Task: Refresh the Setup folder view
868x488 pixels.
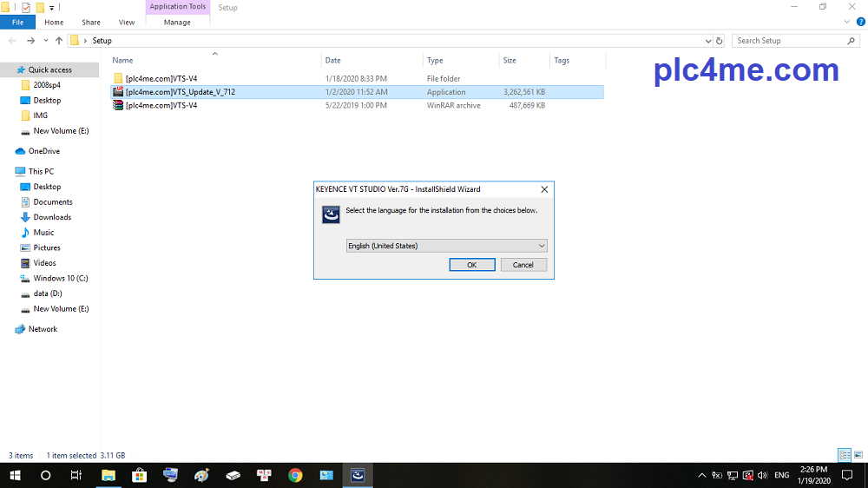Action: pos(719,41)
